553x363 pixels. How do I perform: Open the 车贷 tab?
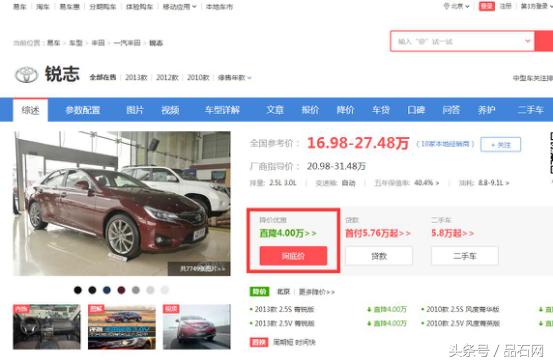click(x=381, y=110)
